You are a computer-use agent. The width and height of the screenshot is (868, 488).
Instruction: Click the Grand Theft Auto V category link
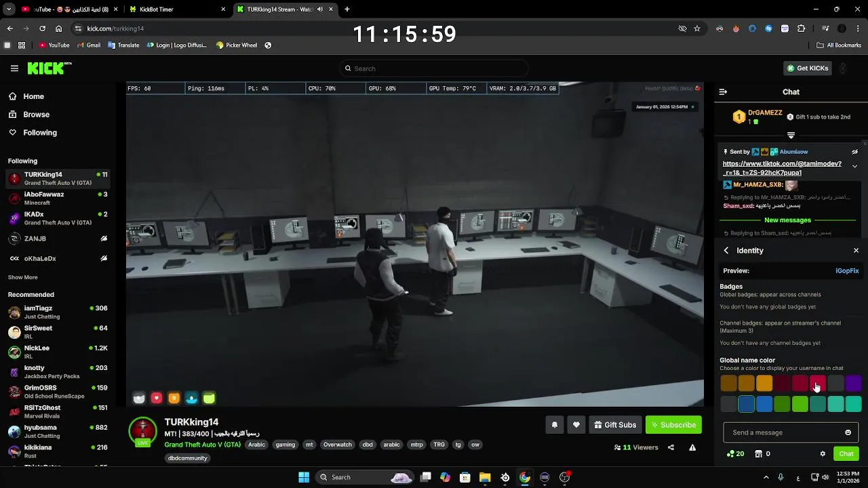click(x=202, y=445)
